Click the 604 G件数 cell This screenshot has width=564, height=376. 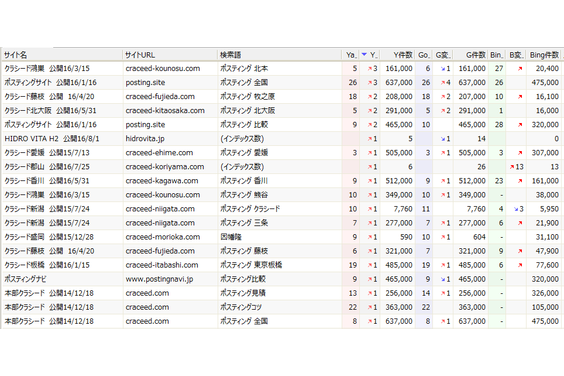[479, 237]
